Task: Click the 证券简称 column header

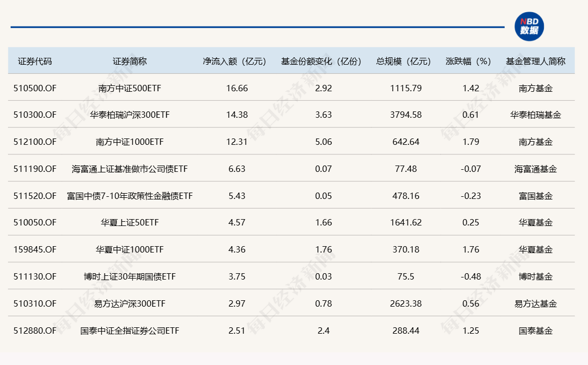Action: (x=129, y=61)
